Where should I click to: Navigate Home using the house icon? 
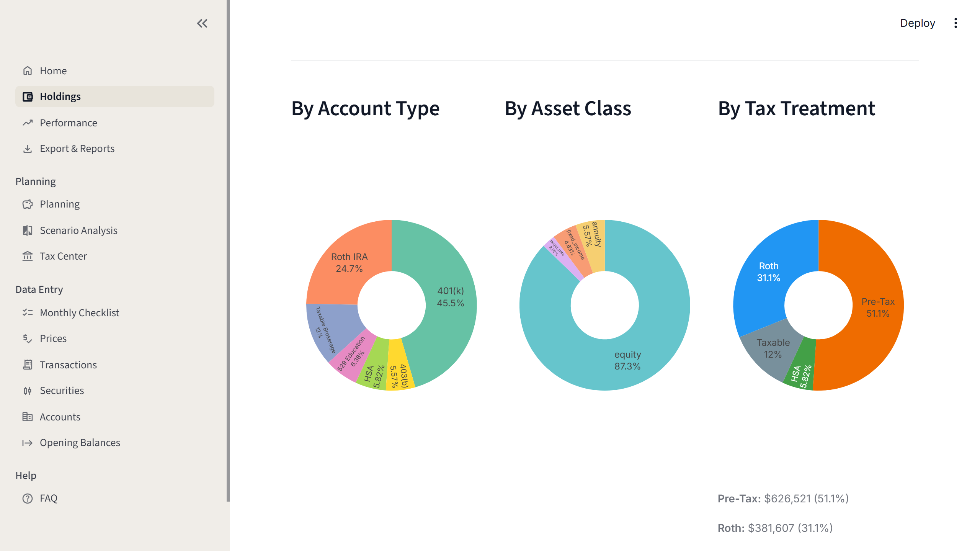point(27,70)
